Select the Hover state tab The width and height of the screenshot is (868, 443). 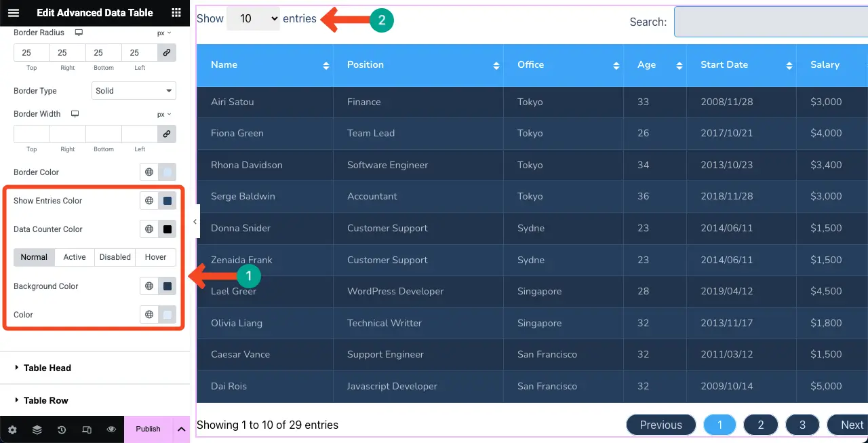click(x=155, y=257)
